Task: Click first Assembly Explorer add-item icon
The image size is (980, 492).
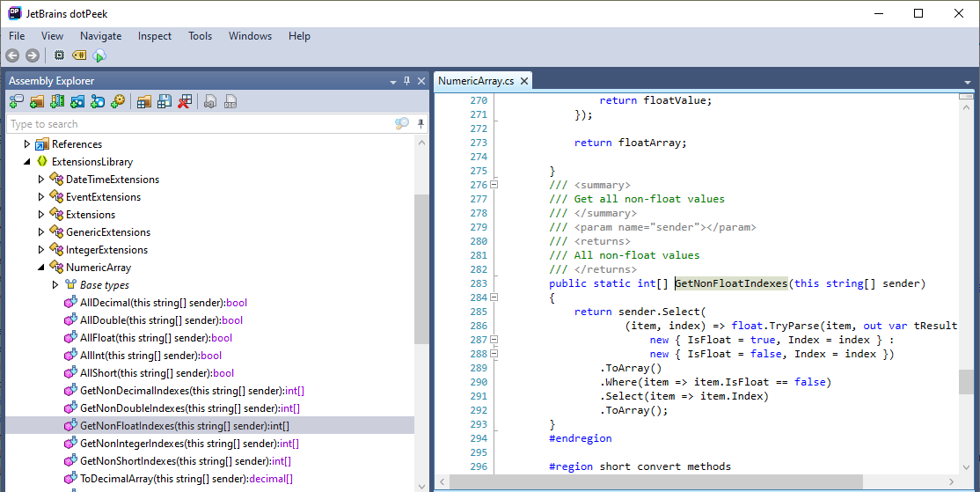Action: (x=17, y=102)
